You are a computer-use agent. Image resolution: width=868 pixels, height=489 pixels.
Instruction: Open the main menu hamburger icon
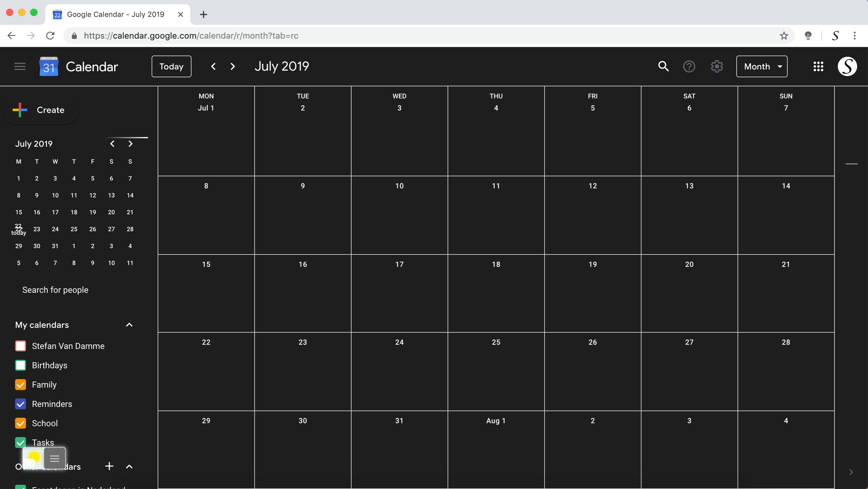point(20,66)
